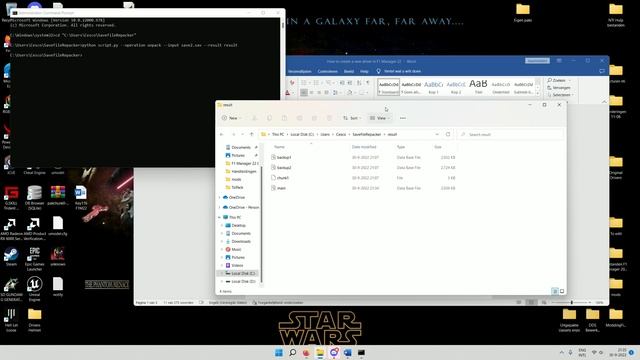Collapse the This PC tree node
Image resolution: width=640 pixels, height=360 pixels.
220,217
